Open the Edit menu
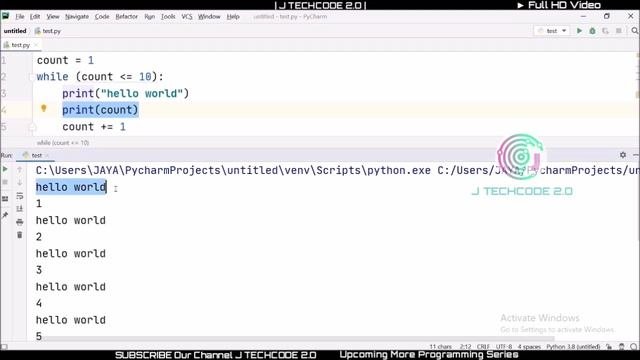Screen dimensions: 640x360 coord(35,16)
